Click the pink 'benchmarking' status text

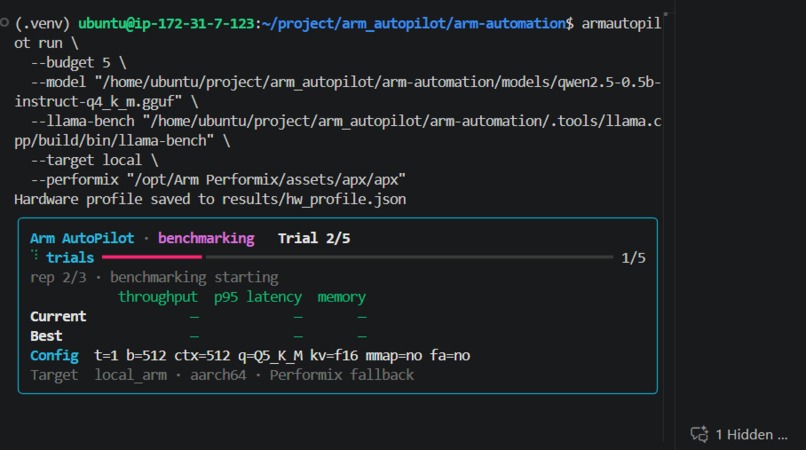click(206, 239)
